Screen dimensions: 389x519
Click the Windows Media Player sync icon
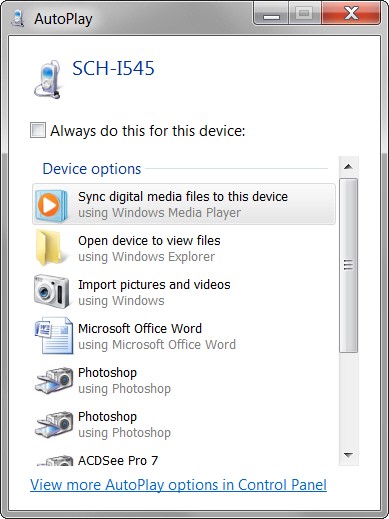pyautogui.click(x=51, y=205)
